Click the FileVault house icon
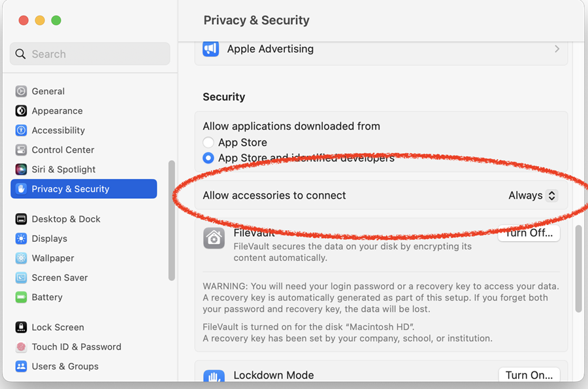588x389 pixels. [214, 238]
